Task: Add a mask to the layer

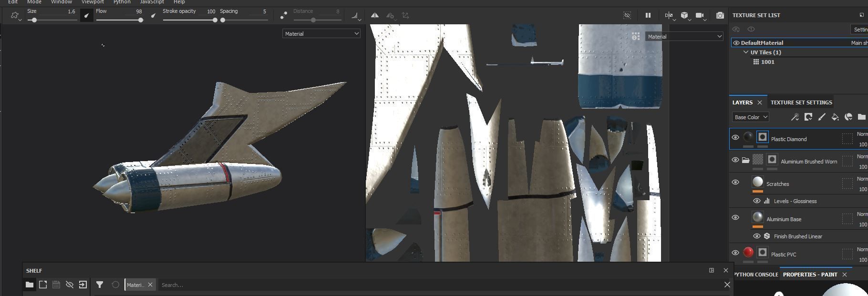Action: click(808, 117)
